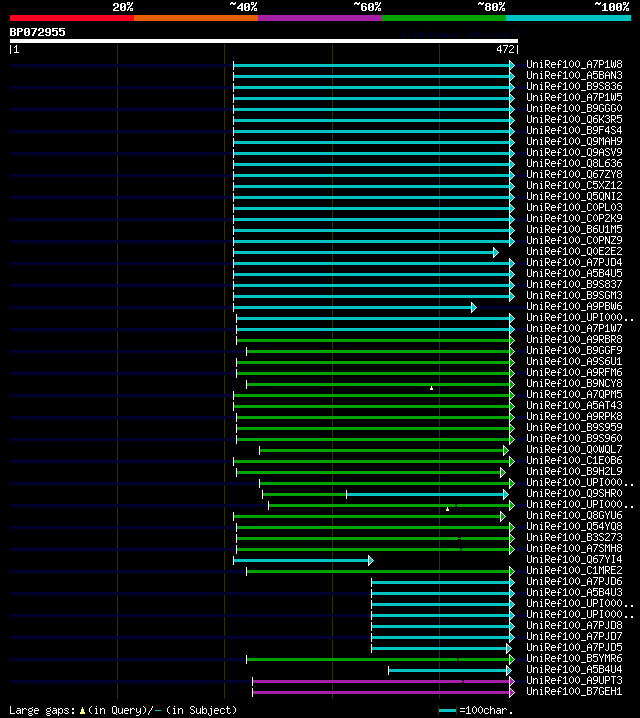Click the green alignment bar for UniRef100_A9RBR8

373,340
